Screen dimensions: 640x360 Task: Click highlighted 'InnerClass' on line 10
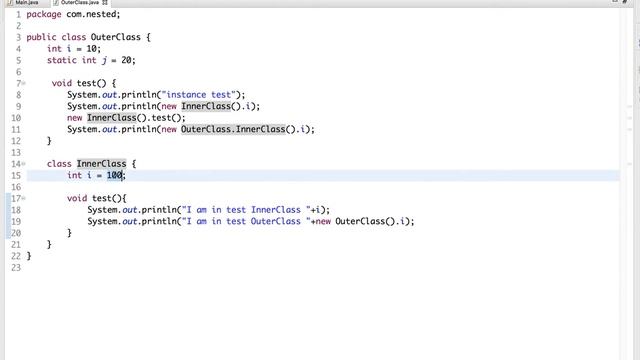point(111,118)
